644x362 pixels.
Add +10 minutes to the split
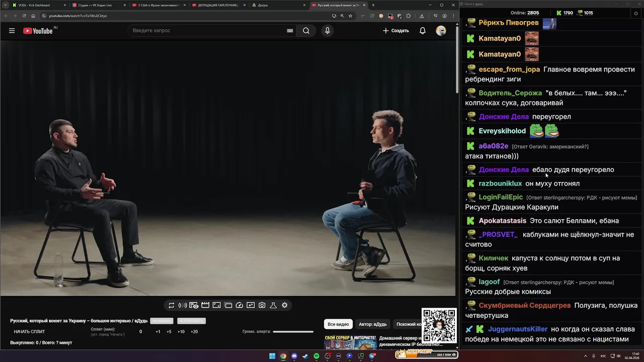click(181, 331)
